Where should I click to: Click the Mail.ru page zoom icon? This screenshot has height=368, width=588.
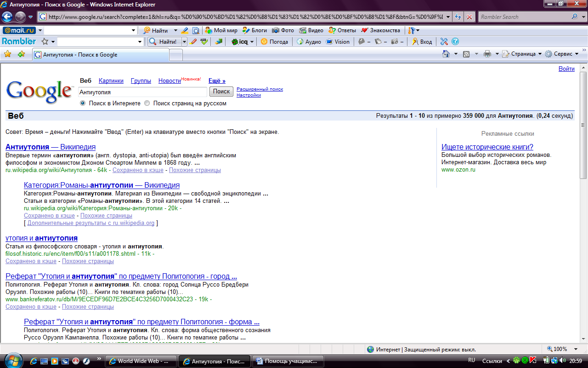point(196,30)
